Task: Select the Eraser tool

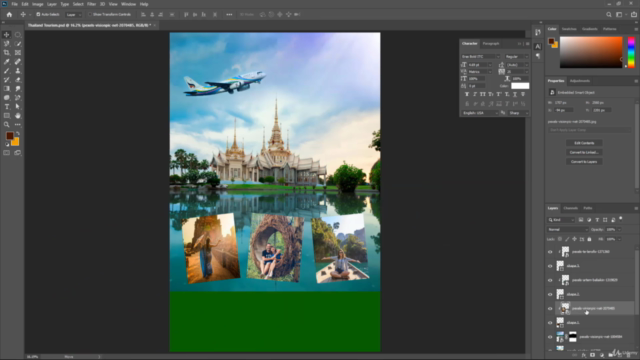Action: pos(18,80)
